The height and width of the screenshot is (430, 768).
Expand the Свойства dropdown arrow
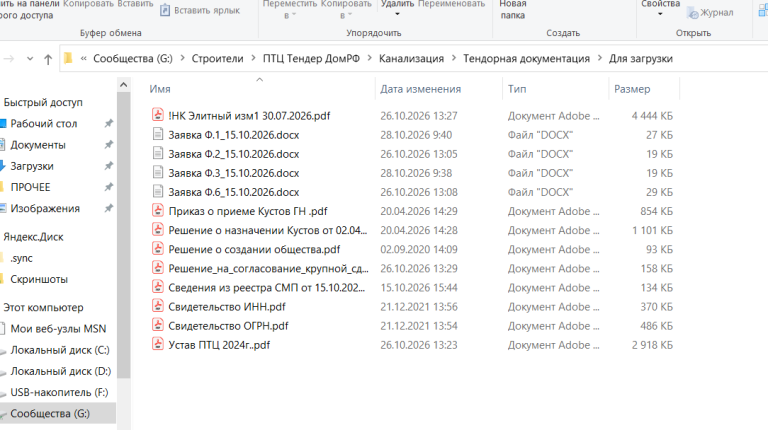(x=660, y=14)
